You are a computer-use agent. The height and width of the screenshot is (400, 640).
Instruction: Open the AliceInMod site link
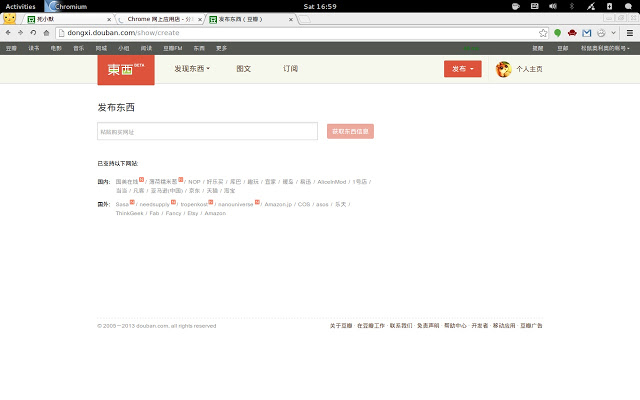tap(331, 182)
